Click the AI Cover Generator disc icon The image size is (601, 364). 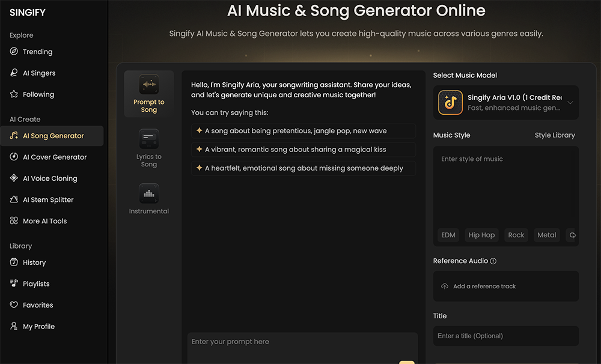pos(14,157)
